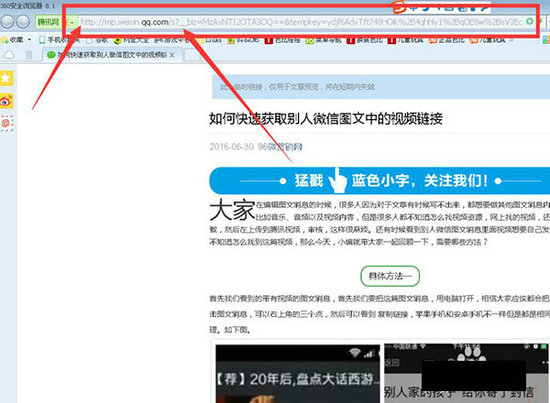Click the gray icon beside the cloud icon

click(x=29, y=55)
